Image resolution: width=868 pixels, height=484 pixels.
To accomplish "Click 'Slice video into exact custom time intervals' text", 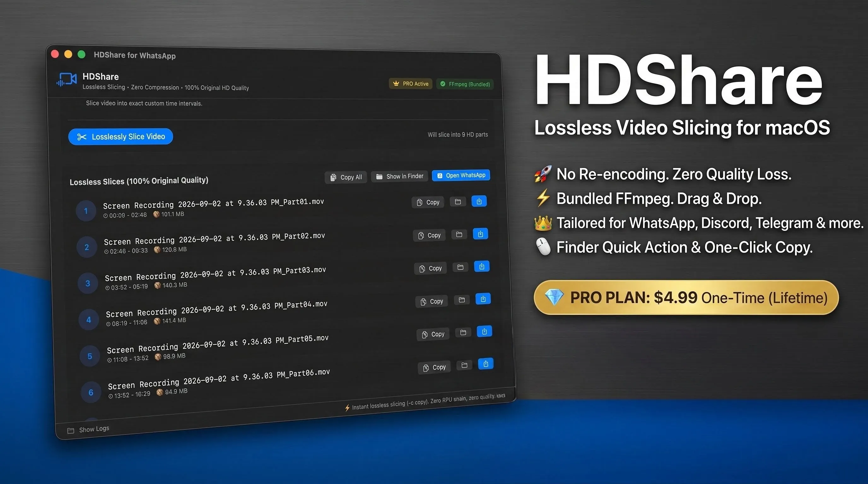I will (x=144, y=103).
